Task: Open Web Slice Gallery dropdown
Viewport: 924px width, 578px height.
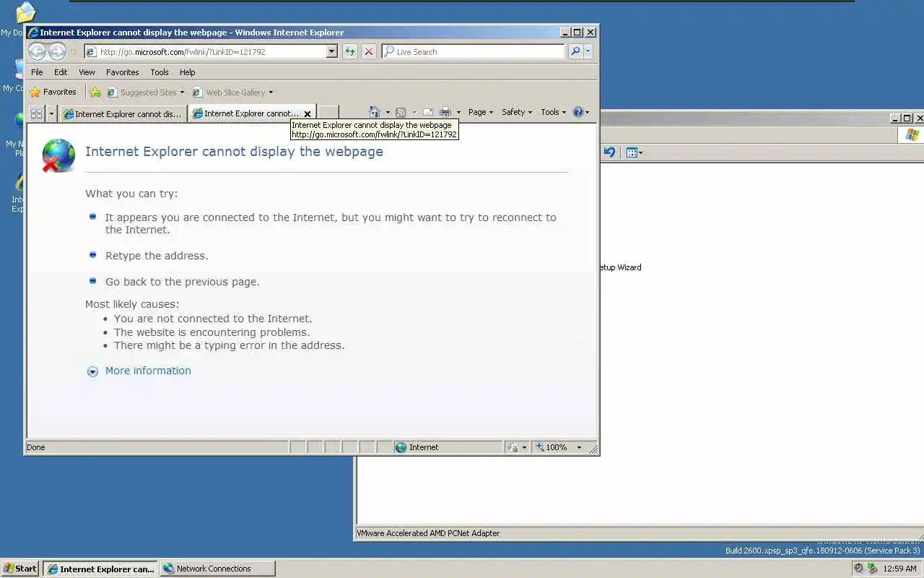Action: pyautogui.click(x=232, y=92)
